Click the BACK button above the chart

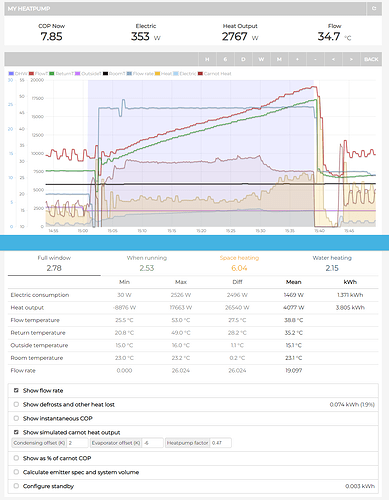click(x=371, y=59)
